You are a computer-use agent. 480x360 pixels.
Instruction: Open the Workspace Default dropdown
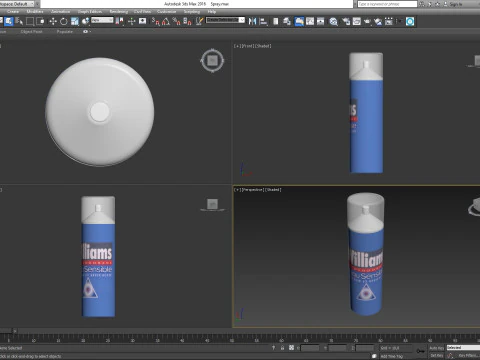tap(18, 4)
